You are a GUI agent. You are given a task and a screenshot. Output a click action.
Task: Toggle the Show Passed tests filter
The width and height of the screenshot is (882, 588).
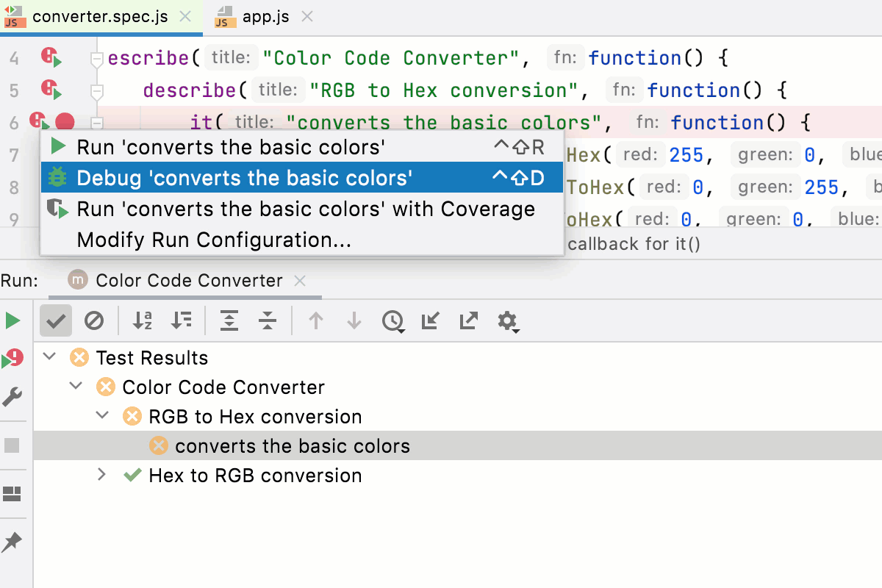pos(56,320)
